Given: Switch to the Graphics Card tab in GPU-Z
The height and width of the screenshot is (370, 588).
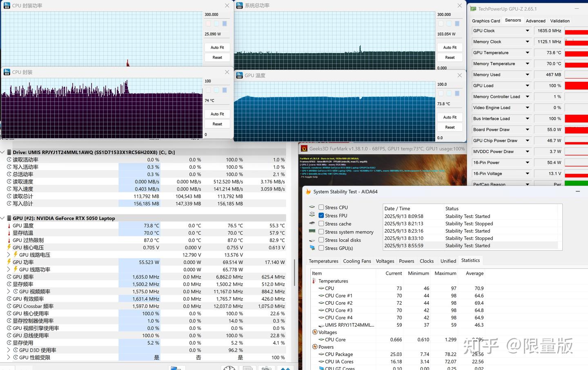Looking at the screenshot, I should 486,21.
